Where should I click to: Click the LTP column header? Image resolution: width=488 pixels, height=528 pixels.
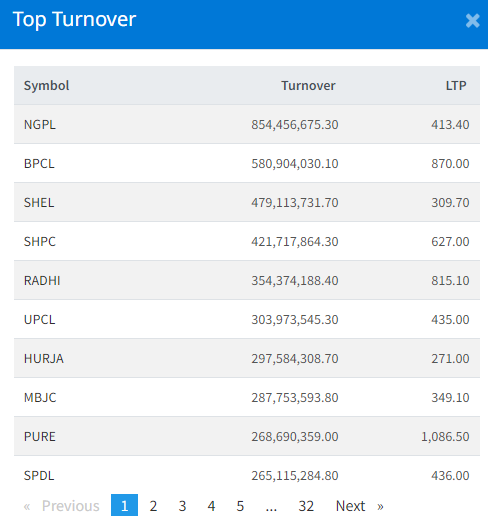(456, 86)
